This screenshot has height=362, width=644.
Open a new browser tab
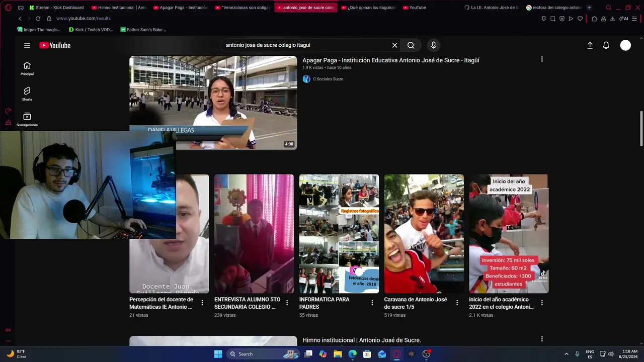coord(589,8)
